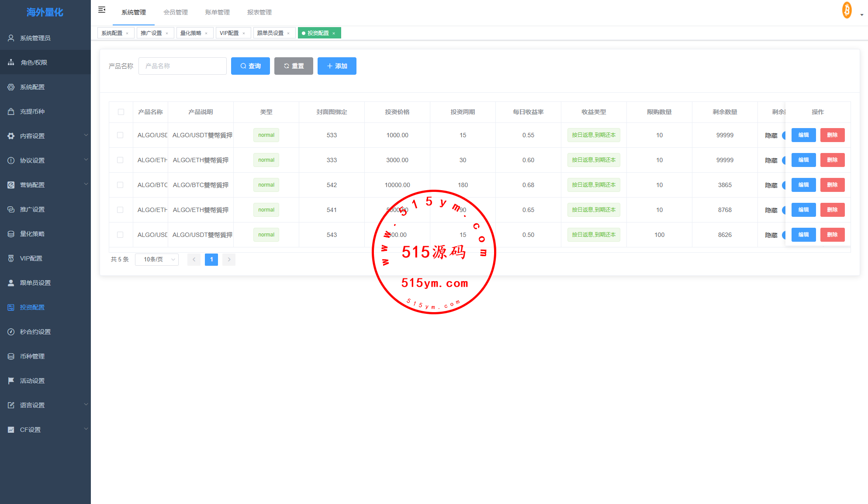
Task: Open 量化策略 sidebar icon item
Action: click(x=11, y=234)
